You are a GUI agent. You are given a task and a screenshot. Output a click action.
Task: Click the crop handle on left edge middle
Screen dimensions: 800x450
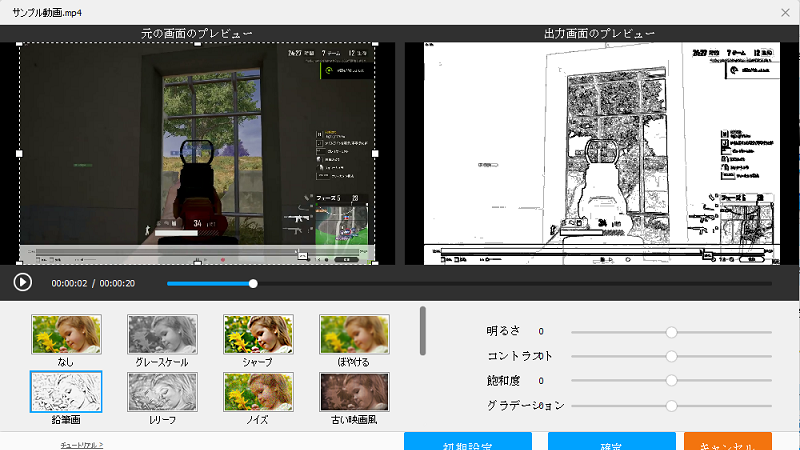pos(19,153)
